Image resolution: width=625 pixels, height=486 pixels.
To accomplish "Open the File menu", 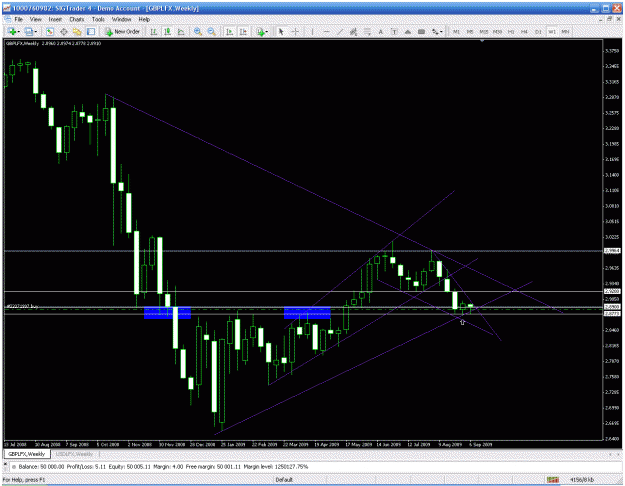I will click(x=19, y=19).
